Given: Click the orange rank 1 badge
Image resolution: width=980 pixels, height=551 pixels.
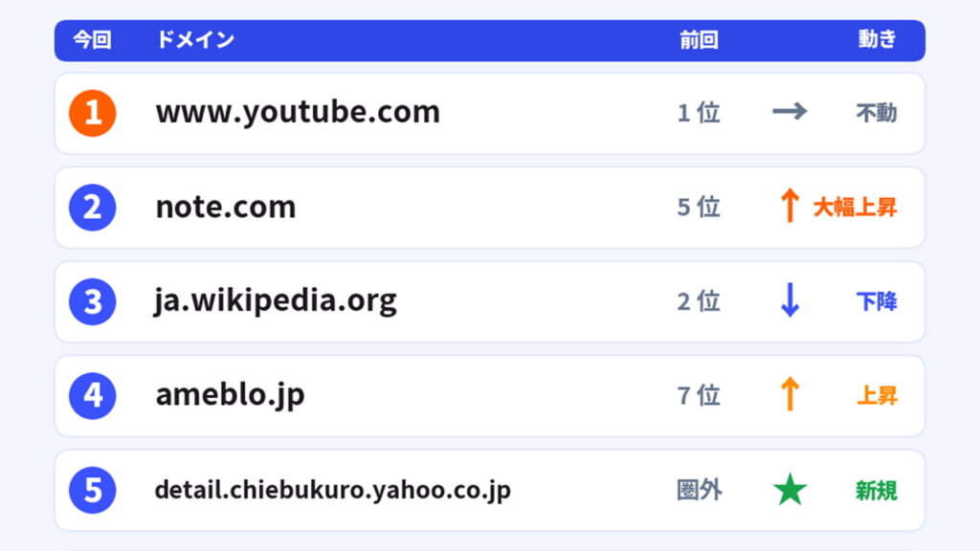Looking at the screenshot, I should coord(93,113).
